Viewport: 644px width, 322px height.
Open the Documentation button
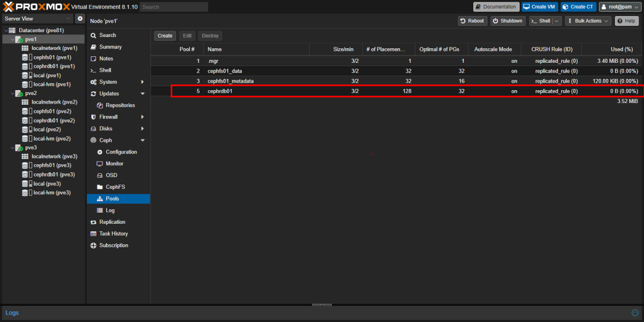[x=496, y=7]
